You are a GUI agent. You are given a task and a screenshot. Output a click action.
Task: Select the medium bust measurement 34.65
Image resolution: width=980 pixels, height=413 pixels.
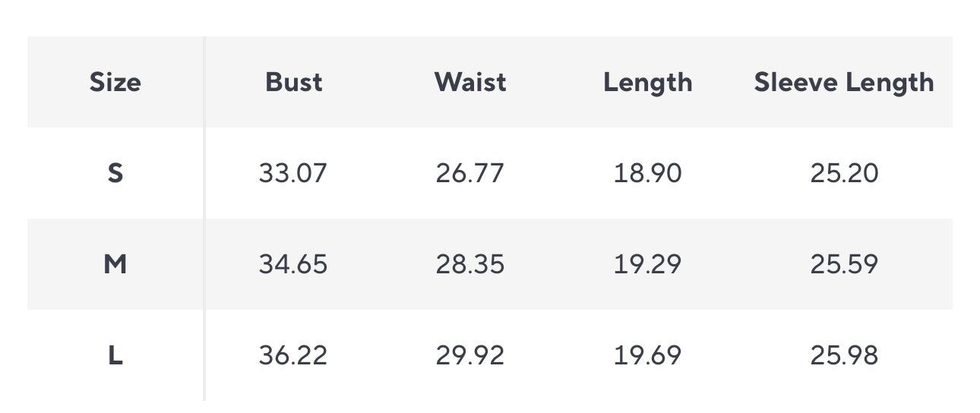292,264
